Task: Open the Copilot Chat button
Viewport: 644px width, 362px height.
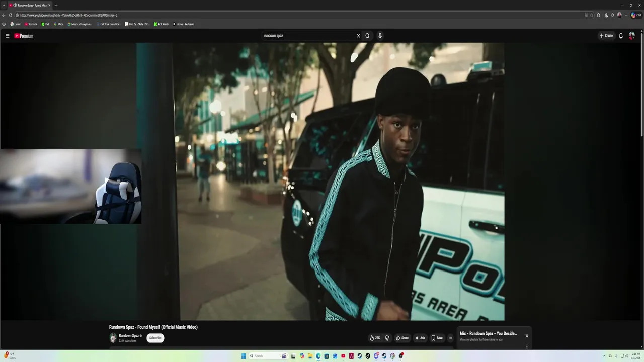Action: click(636, 15)
